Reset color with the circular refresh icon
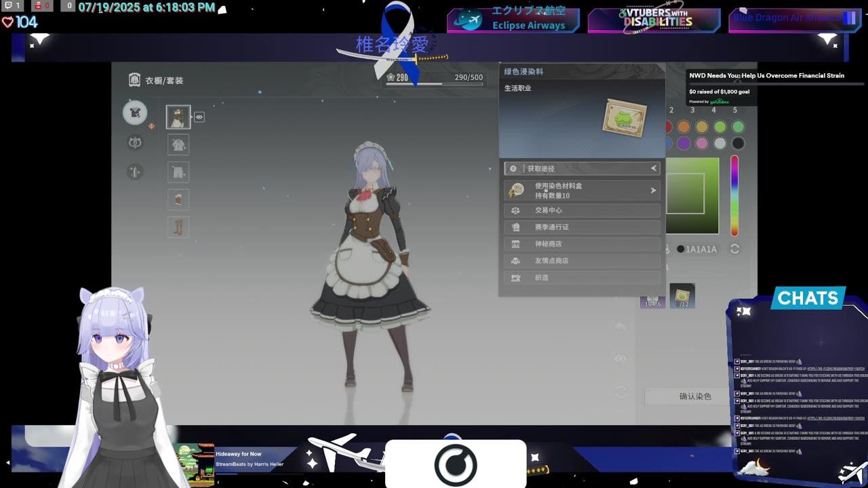The height and width of the screenshot is (488, 868). coord(734,249)
